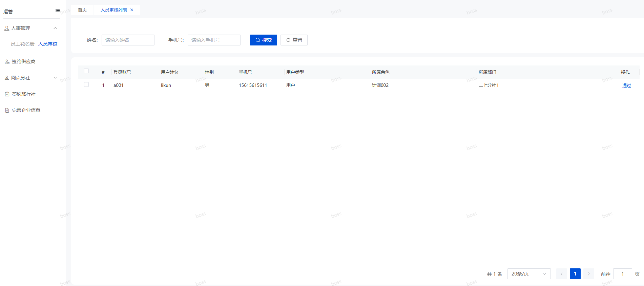Screen dimensions: 644x286
Task: Go to the next page arrow
Action: (589, 274)
